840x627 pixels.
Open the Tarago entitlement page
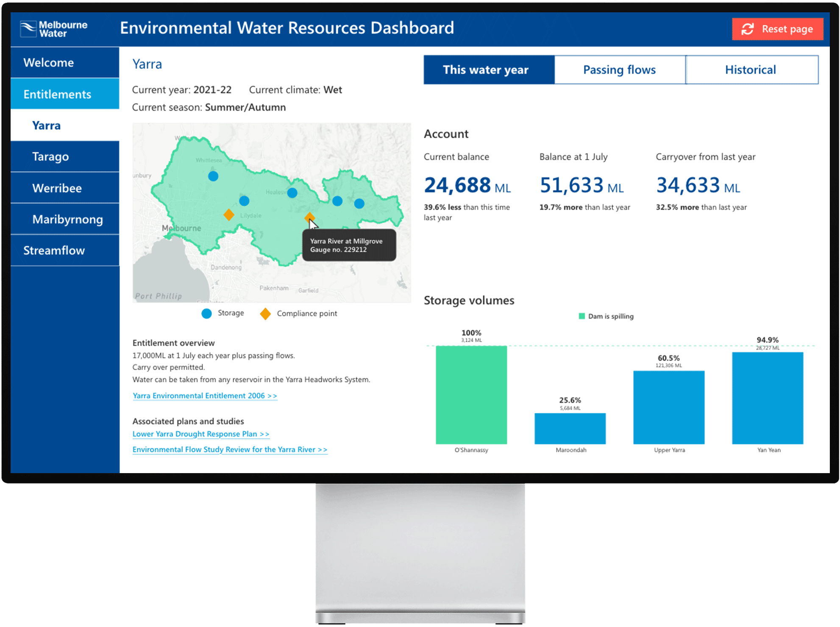(x=65, y=156)
